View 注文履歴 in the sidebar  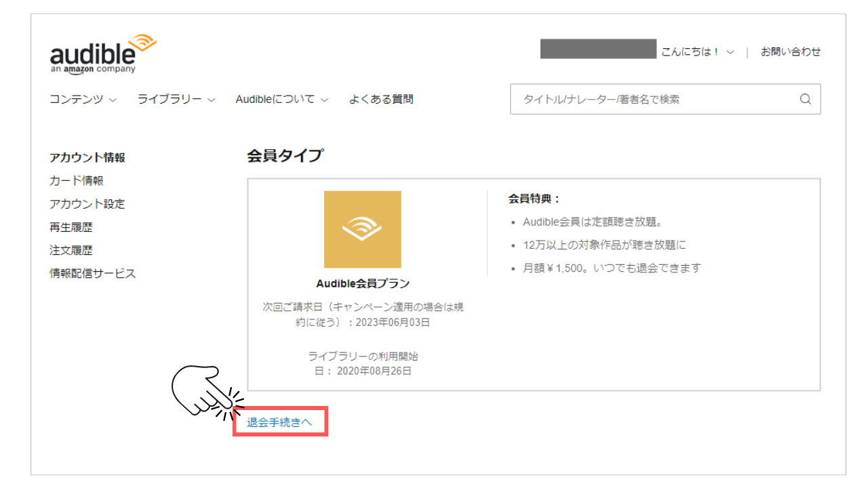(x=71, y=250)
